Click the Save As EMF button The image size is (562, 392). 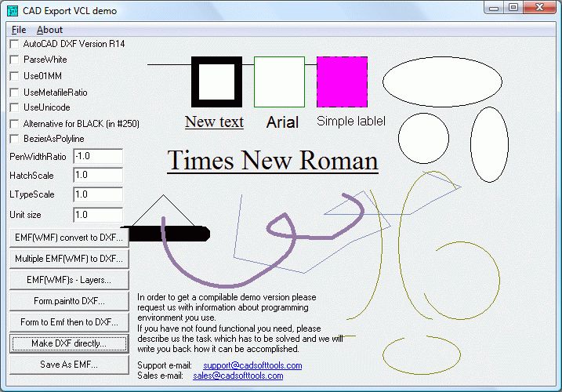pyautogui.click(x=69, y=365)
